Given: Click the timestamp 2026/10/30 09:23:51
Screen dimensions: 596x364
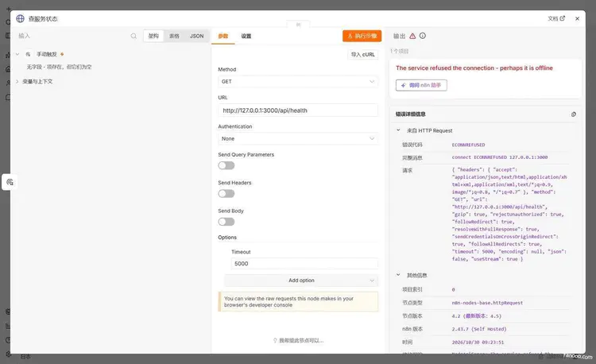Looking at the screenshot, I should 478,343.
